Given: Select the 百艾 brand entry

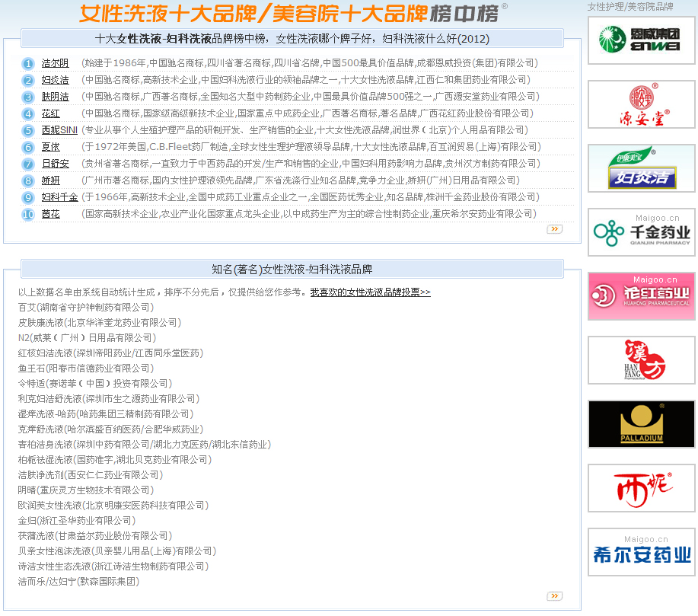Looking at the screenshot, I should click(x=86, y=308).
